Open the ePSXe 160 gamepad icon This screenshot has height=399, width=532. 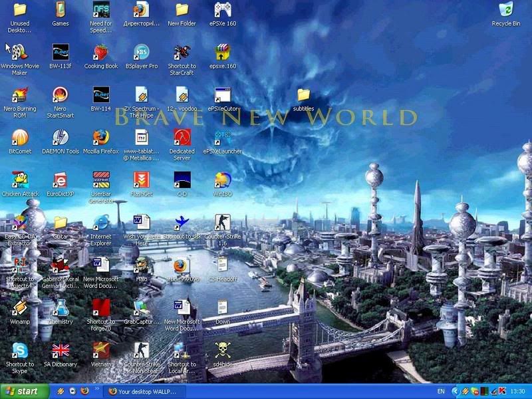click(223, 9)
